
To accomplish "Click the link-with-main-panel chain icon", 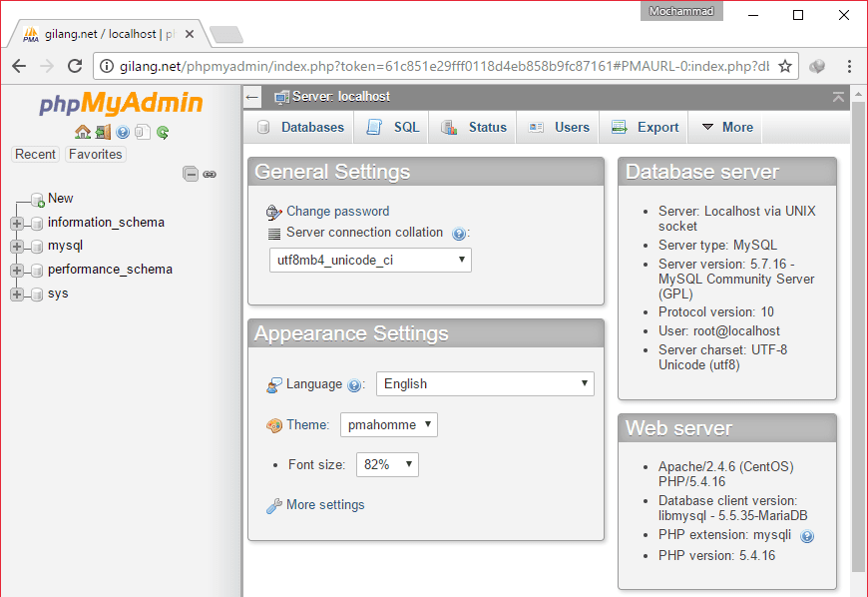I will point(210,174).
